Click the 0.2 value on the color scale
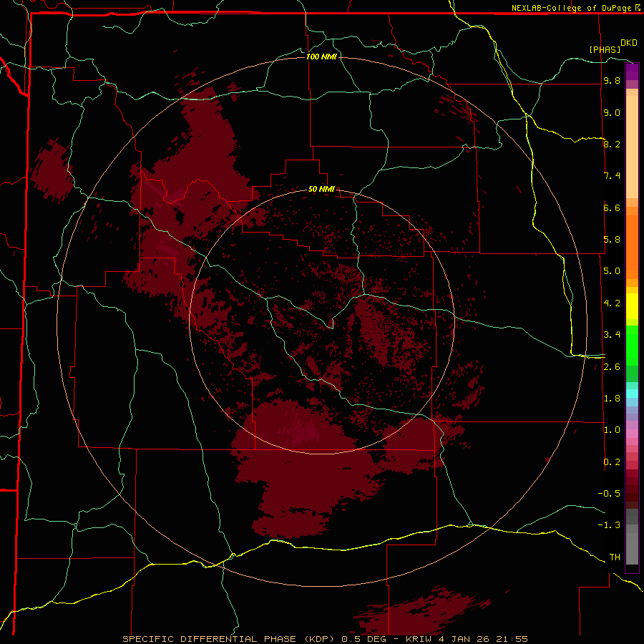The image size is (644, 644). tap(612, 462)
